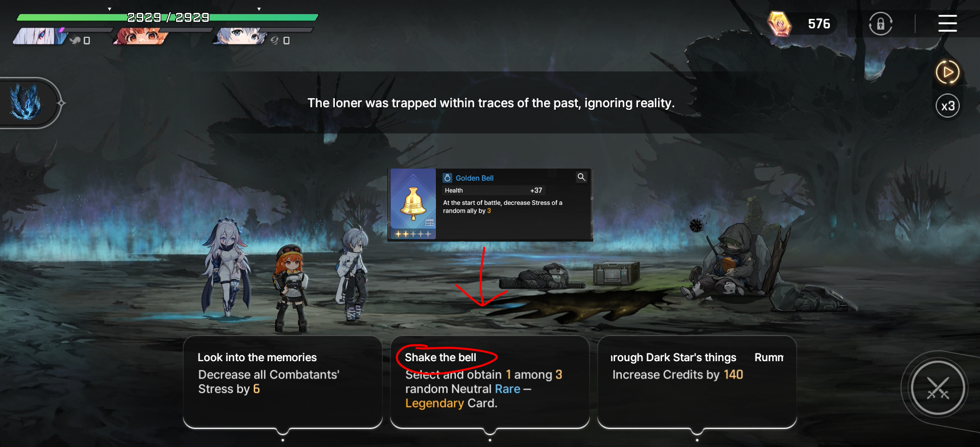
Task: Tap the orange-haired character portrait
Action: point(140,36)
